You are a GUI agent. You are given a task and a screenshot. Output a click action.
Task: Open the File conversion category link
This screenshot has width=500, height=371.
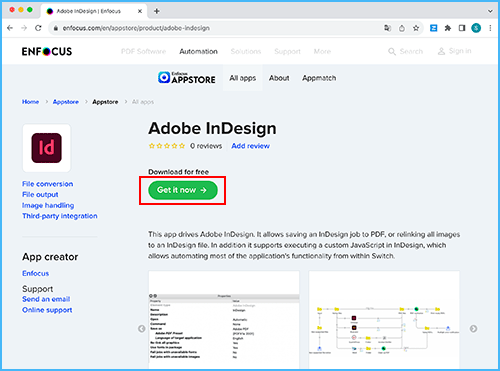[48, 184]
